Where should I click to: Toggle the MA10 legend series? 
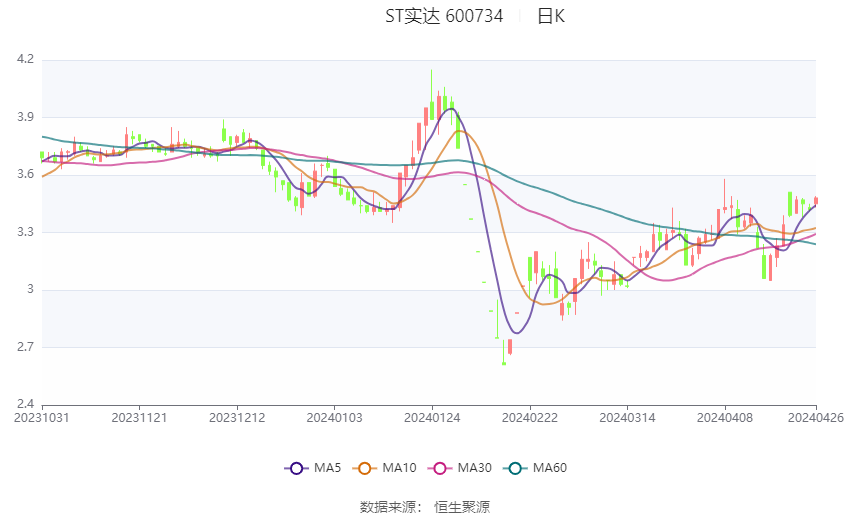pos(384,468)
